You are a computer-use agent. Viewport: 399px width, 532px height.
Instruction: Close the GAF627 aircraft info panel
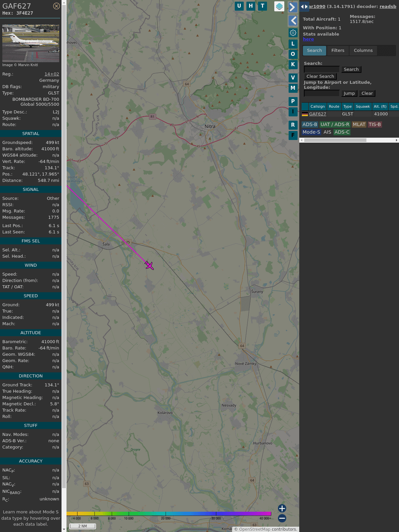click(57, 6)
